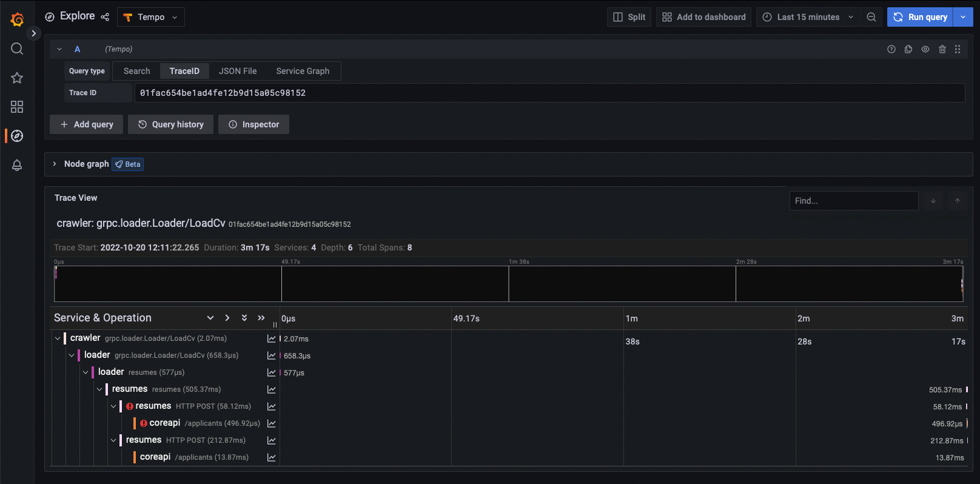Collapse the crawler span tree row
This screenshot has height=484, width=980.
point(58,338)
